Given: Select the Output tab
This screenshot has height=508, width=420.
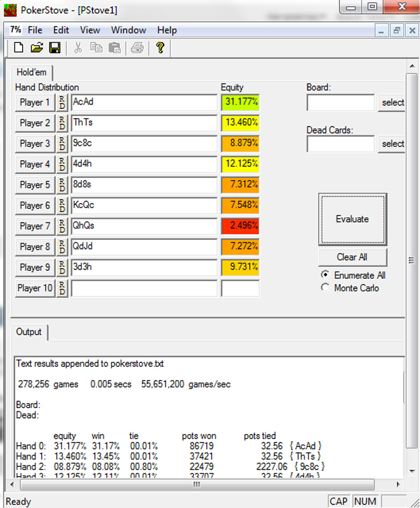Looking at the screenshot, I should tap(29, 332).
